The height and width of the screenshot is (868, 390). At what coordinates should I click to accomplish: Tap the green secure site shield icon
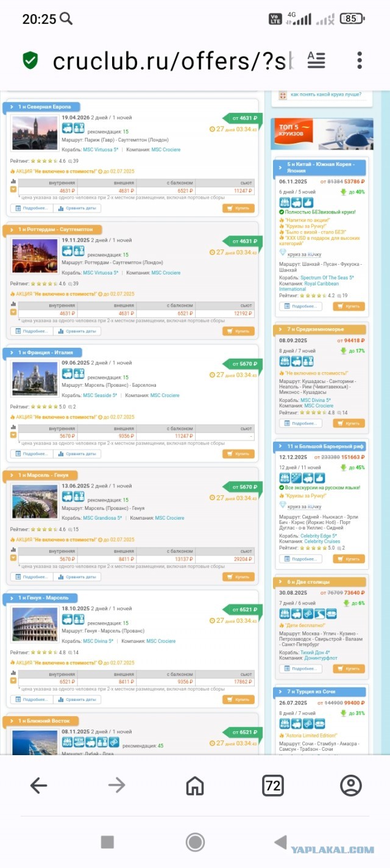click(x=30, y=60)
